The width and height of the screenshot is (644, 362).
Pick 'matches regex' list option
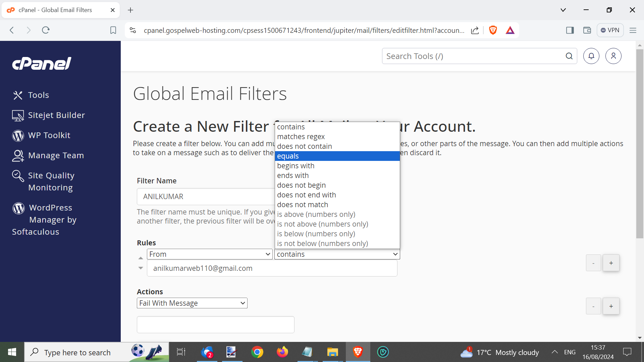tap(301, 136)
